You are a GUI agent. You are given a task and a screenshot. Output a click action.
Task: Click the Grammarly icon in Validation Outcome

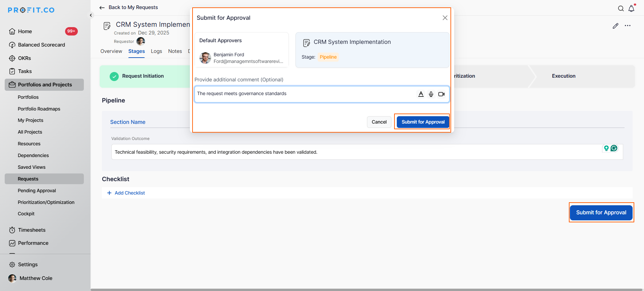[x=614, y=148]
